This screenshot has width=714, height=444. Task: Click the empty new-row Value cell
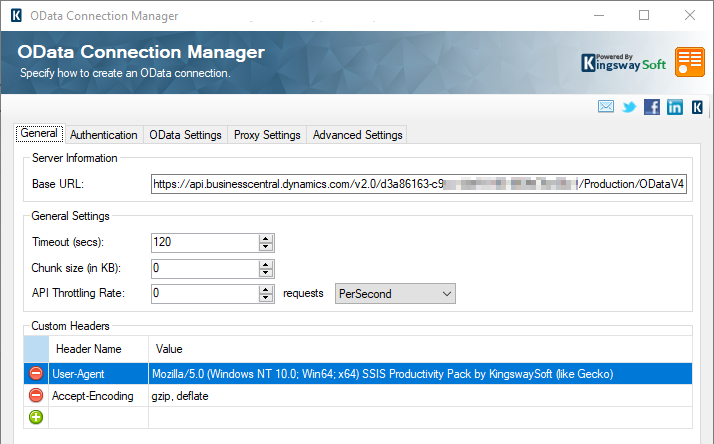click(420, 417)
